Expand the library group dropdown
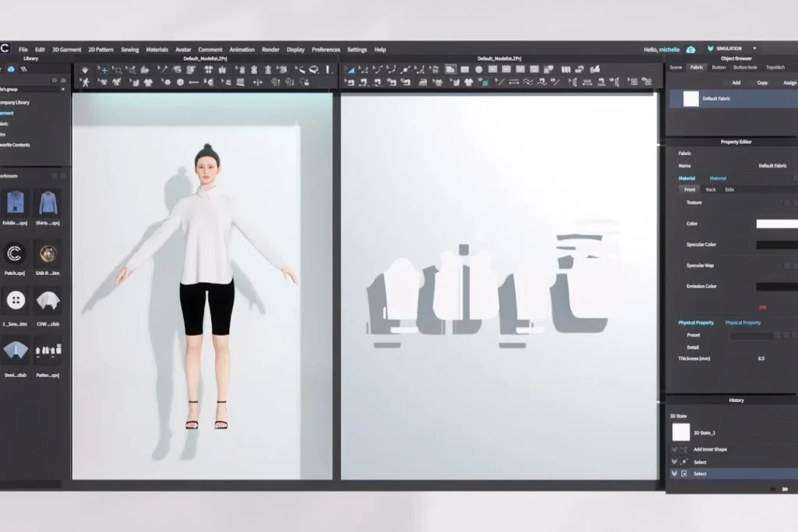This screenshot has width=798, height=532. click(x=62, y=90)
